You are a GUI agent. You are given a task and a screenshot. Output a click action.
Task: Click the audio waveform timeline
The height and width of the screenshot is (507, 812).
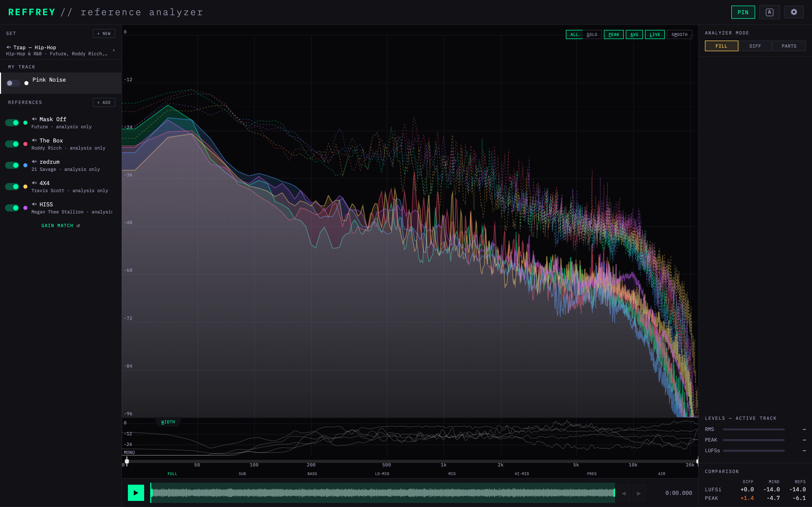(382, 493)
